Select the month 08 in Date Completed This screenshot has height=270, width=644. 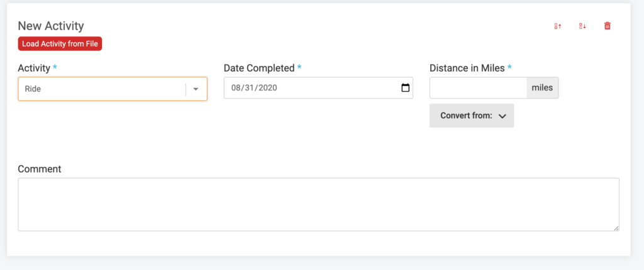[236, 88]
